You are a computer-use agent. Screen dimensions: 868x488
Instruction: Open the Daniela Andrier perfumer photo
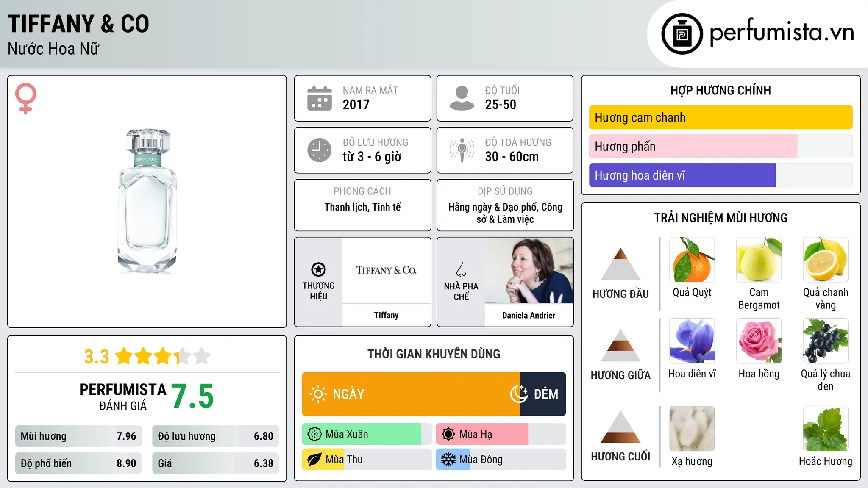coord(529,270)
